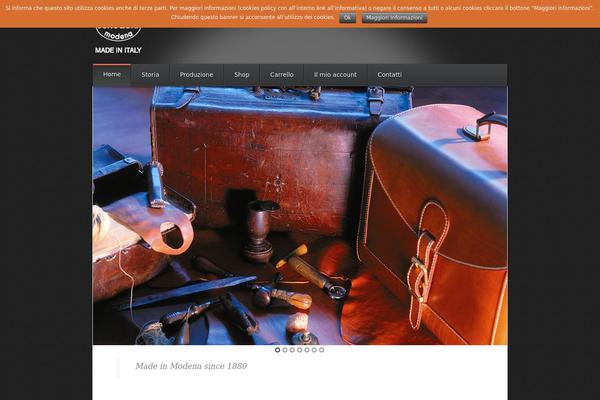Select the seventh slideshow dot

click(x=321, y=350)
